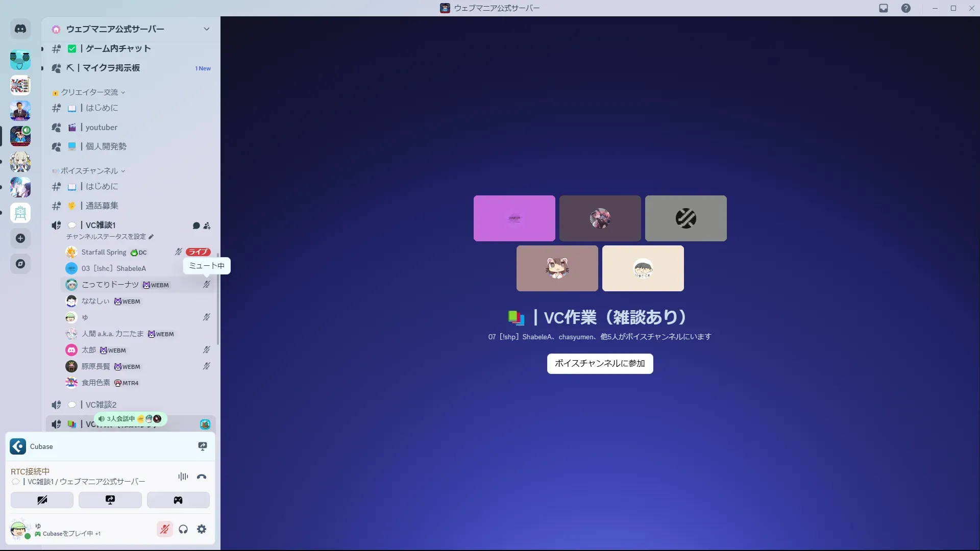Click the help question mark icon
980x551 pixels.
(x=905, y=8)
